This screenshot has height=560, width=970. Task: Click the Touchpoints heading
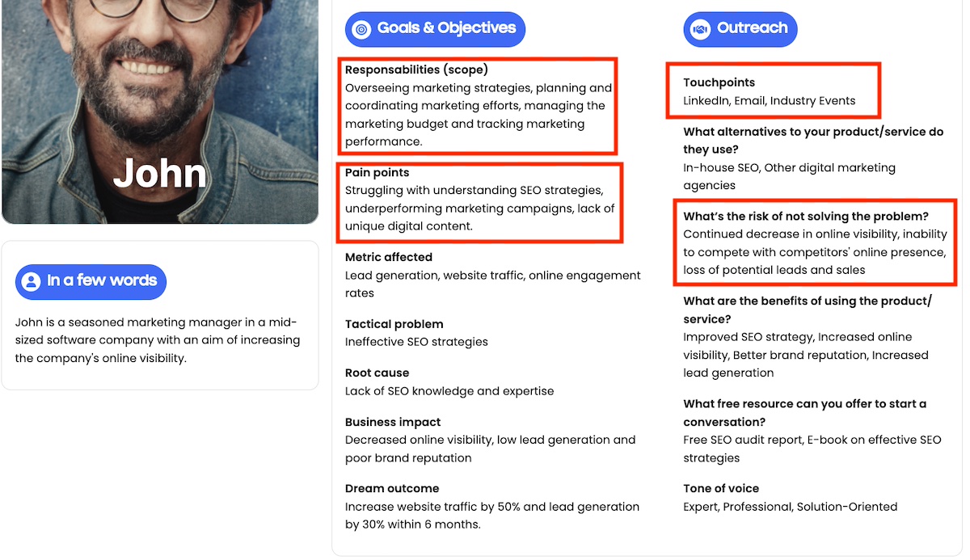pyautogui.click(x=719, y=82)
